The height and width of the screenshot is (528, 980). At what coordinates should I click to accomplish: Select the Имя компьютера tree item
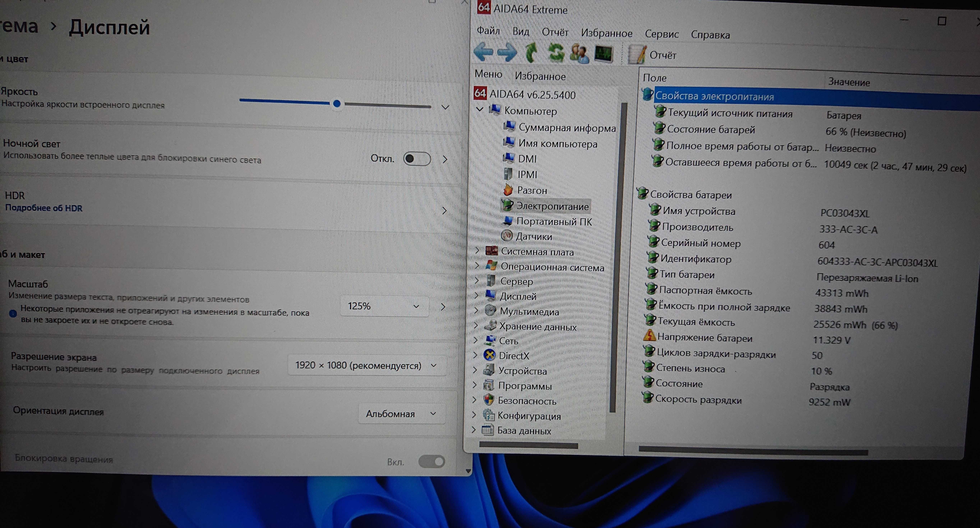point(550,143)
